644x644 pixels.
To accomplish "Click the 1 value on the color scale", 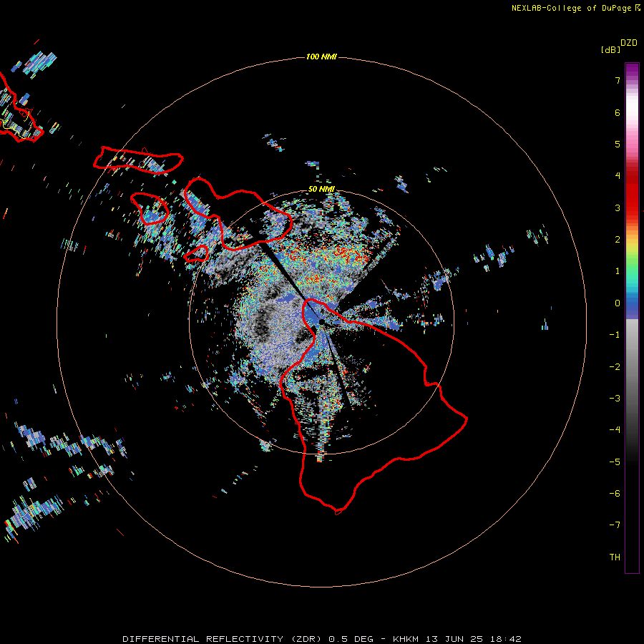I will click(618, 271).
